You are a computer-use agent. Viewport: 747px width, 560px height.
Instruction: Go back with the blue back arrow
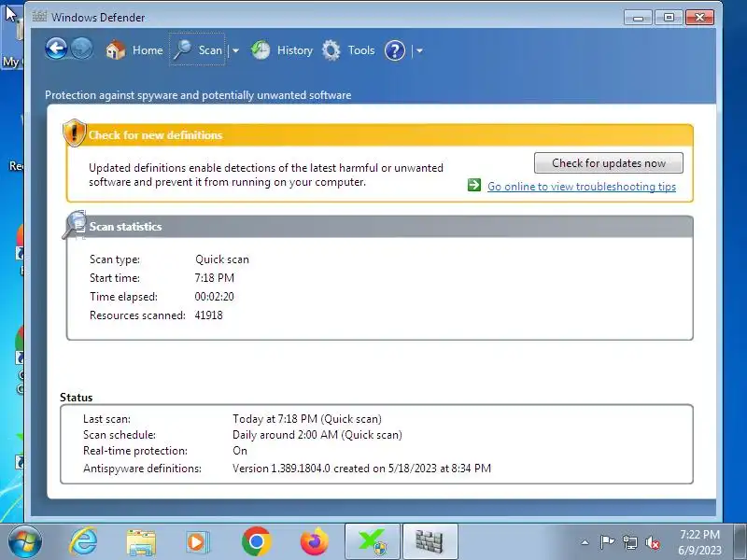pos(56,49)
